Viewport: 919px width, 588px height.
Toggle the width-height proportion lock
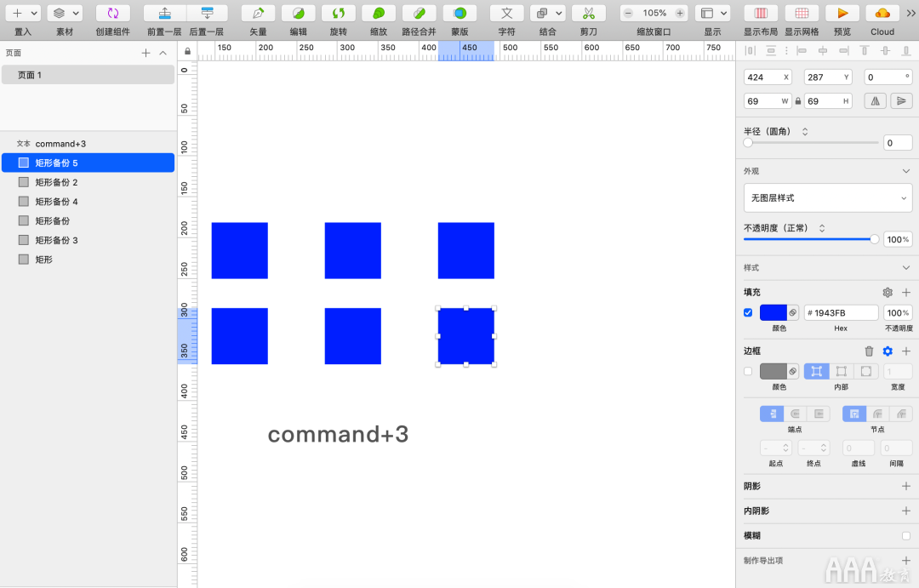pyautogui.click(x=797, y=100)
